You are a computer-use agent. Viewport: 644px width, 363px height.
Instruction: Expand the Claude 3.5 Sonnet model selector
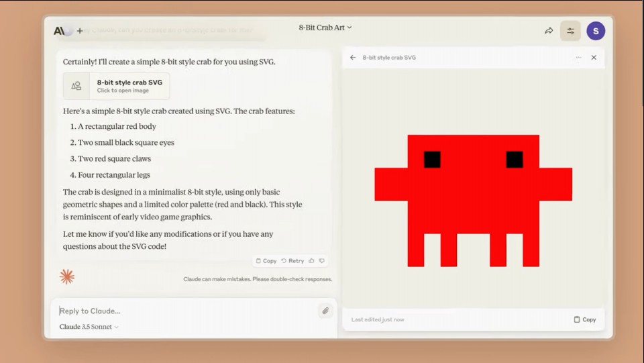[x=89, y=327]
